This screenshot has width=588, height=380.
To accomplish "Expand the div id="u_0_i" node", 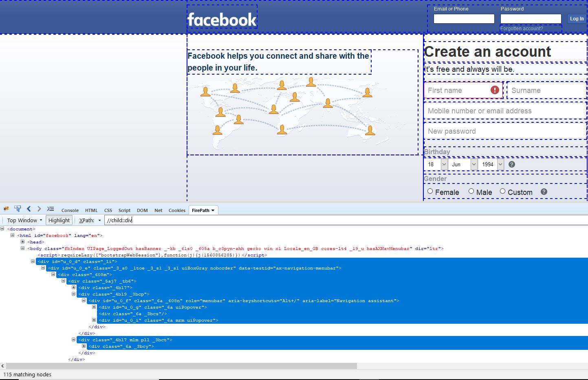I will 94,320.
